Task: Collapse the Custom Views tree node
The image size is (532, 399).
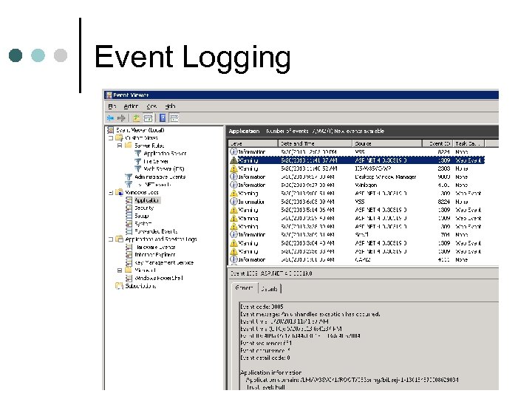Action: pyautogui.click(x=111, y=138)
